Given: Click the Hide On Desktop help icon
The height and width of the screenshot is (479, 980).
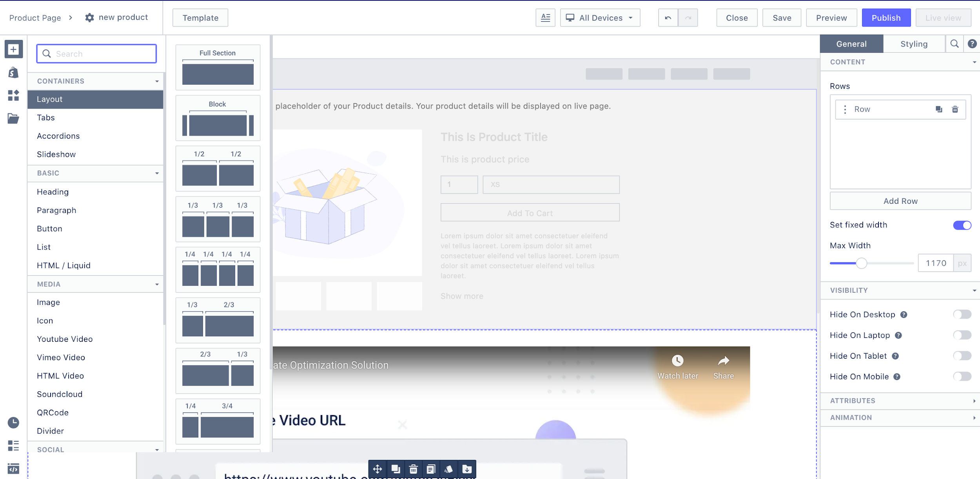Looking at the screenshot, I should [904, 315].
